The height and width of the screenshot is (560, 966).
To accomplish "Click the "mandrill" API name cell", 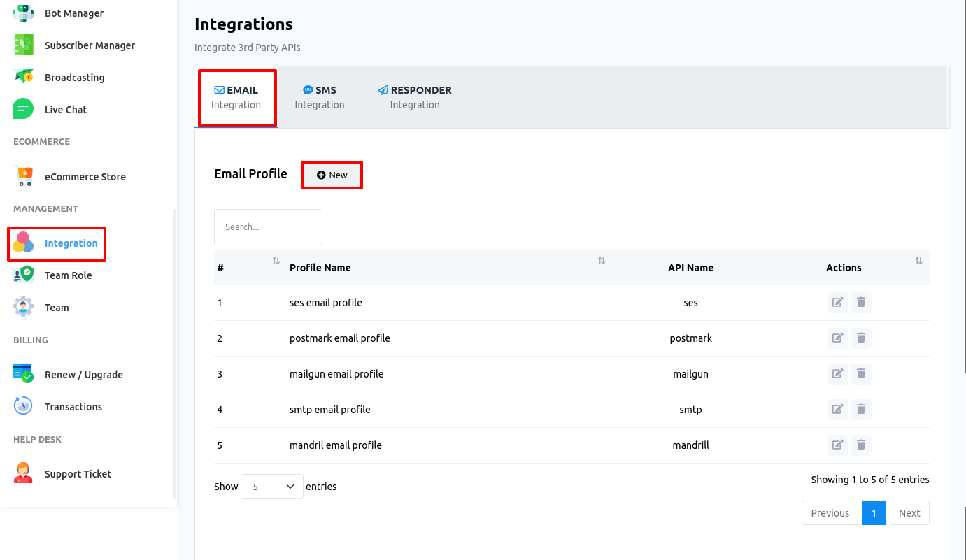I will point(690,445).
